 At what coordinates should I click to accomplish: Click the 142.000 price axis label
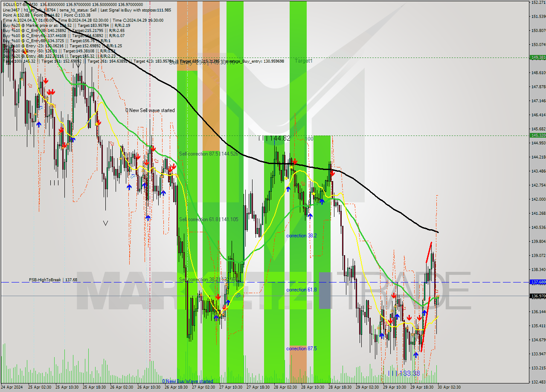539,199
